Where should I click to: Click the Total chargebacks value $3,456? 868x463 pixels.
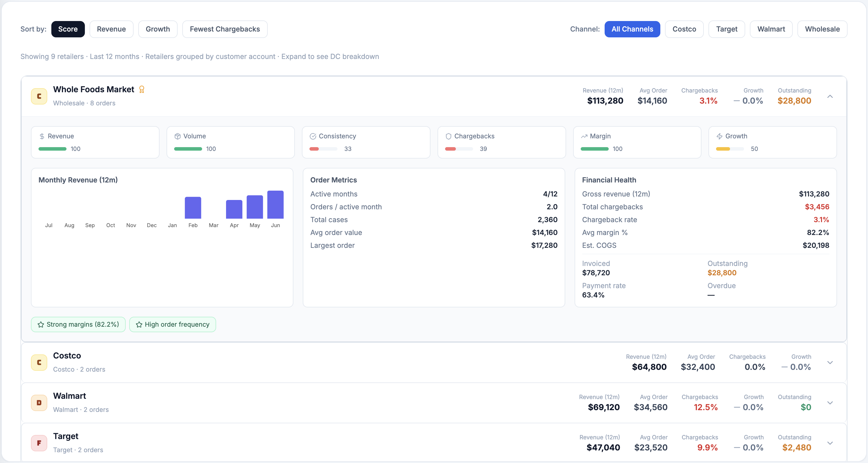(817, 207)
